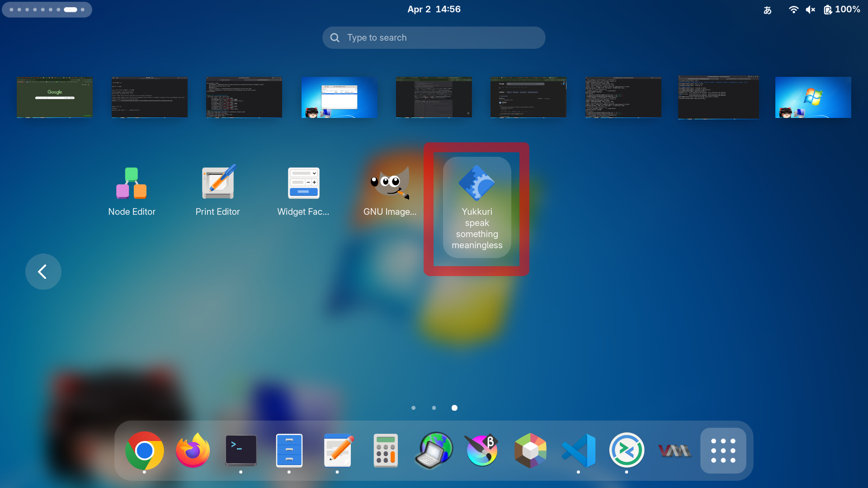This screenshot has width=868, height=488.
Task: Open the Terminal from the dock
Action: coord(241,450)
